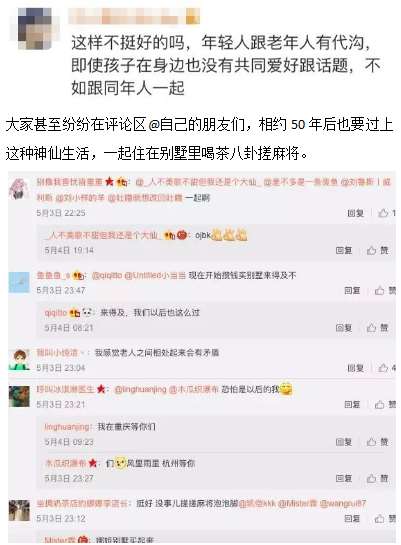
Task: Like the comment posted 5月3日 23:47
Action: point(385,290)
